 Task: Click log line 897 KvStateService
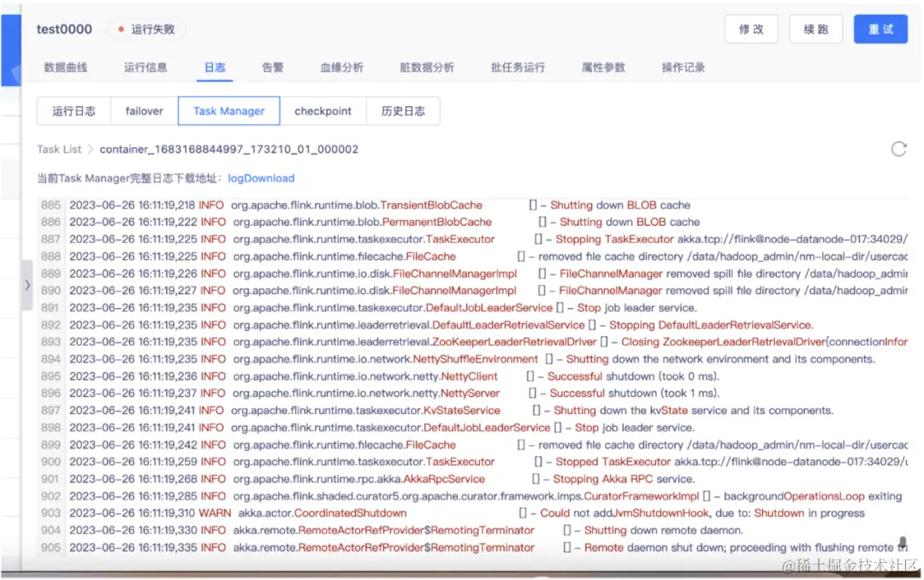471,411
